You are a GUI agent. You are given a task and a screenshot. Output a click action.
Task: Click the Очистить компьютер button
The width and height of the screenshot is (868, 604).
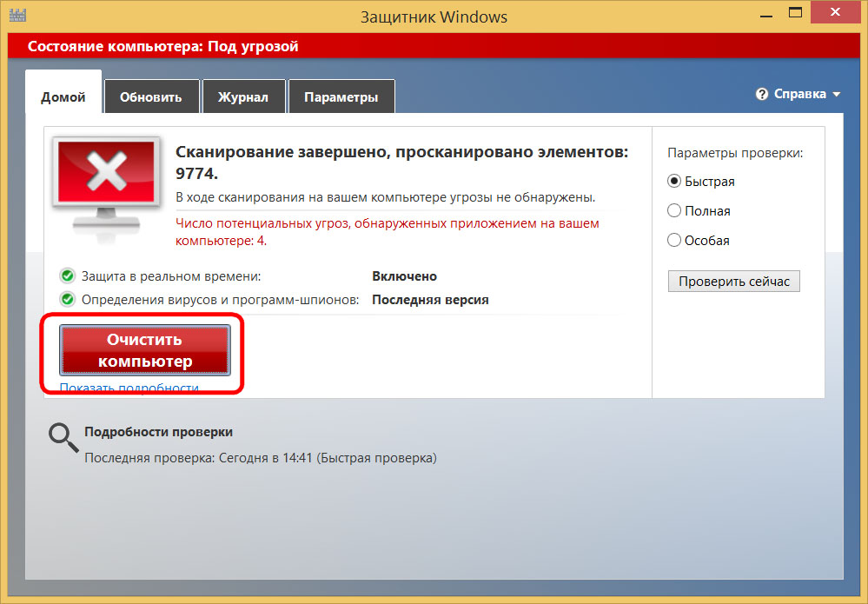(x=145, y=350)
